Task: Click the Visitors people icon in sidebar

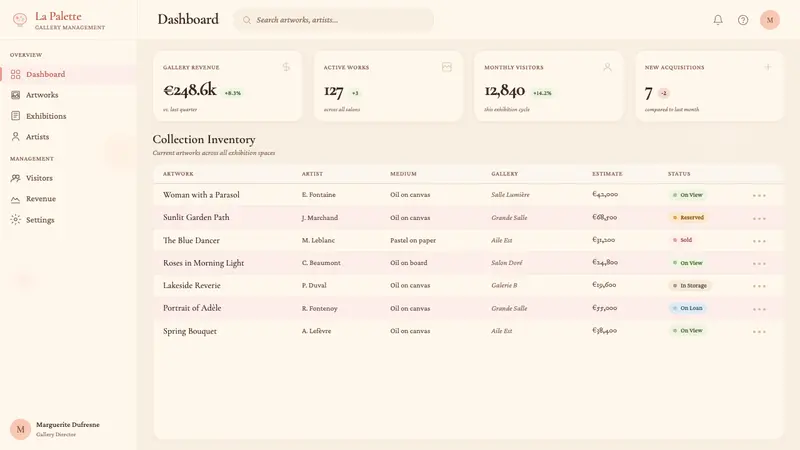Action: point(16,178)
